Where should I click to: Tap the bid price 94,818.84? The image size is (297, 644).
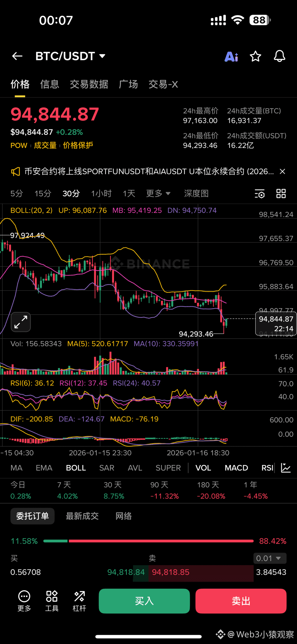[126, 572]
